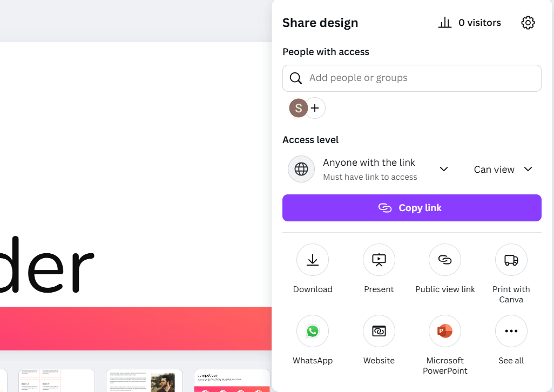Expand the Can view permissions dropdown
Image resolution: width=554 pixels, height=392 pixels.
pyautogui.click(x=503, y=169)
